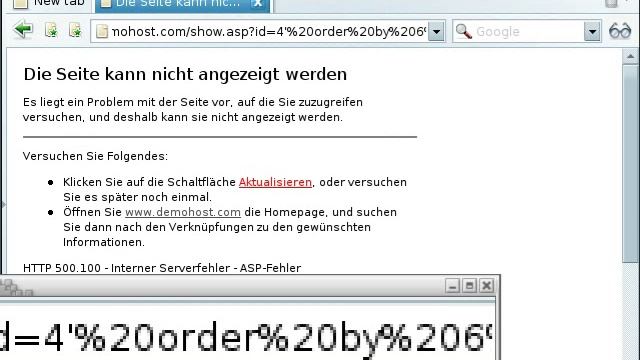Click the scrollbar up arrow
This screenshot has height=360, width=640.
(x=631, y=56)
